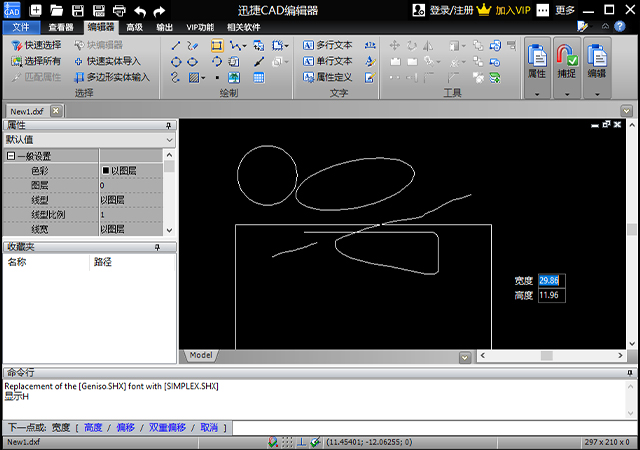Select the Line drawing tool
Image resolution: width=640 pixels, height=450 pixels.
176,45
